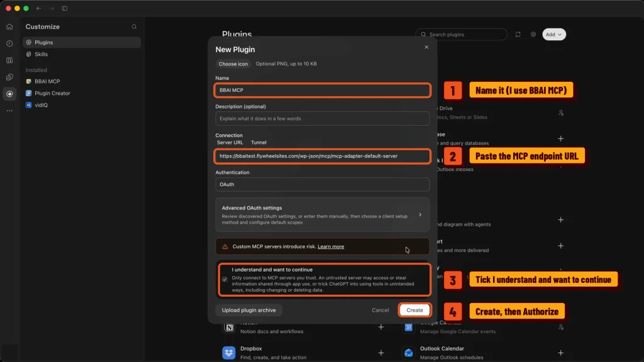Select the active Customize icon in left rail
Image resolution: width=644 pixels, height=362 pixels.
pos(9,94)
